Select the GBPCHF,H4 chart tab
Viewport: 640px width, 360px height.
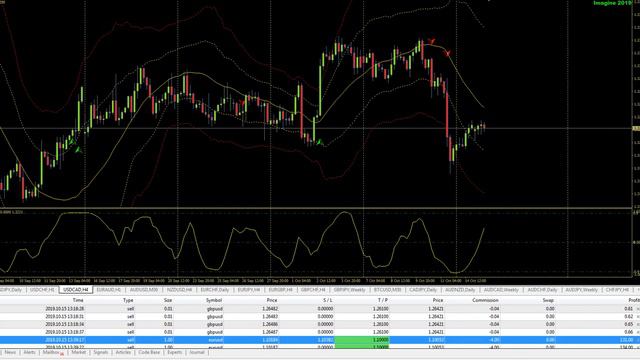[x=313, y=290]
